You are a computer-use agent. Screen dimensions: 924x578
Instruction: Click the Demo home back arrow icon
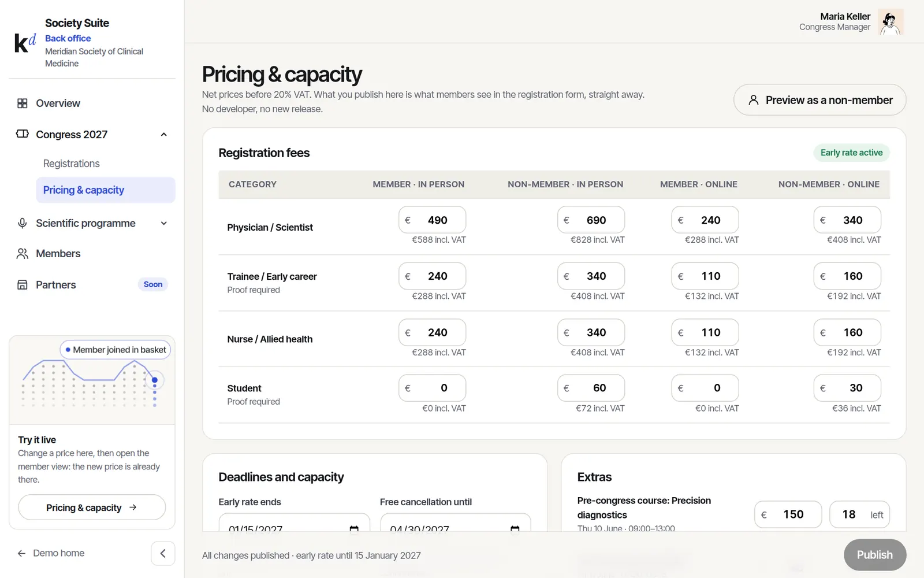tap(22, 553)
